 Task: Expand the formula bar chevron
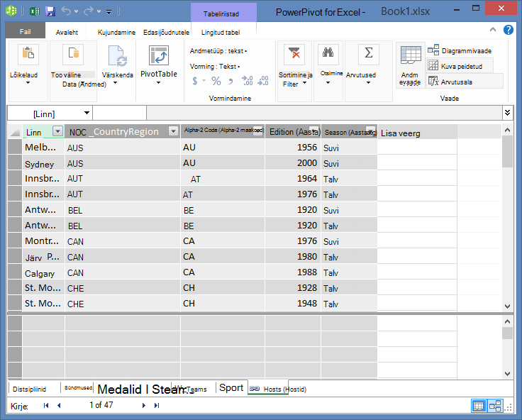pos(507,113)
